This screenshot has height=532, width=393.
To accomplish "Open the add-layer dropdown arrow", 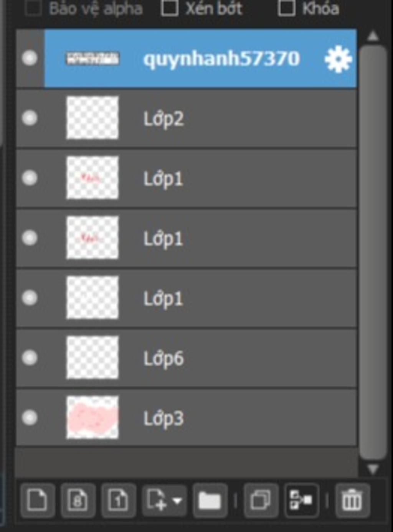I will click(x=177, y=500).
